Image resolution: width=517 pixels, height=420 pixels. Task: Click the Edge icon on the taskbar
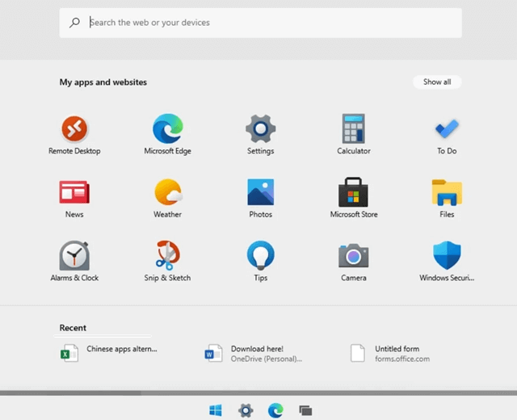click(x=275, y=410)
